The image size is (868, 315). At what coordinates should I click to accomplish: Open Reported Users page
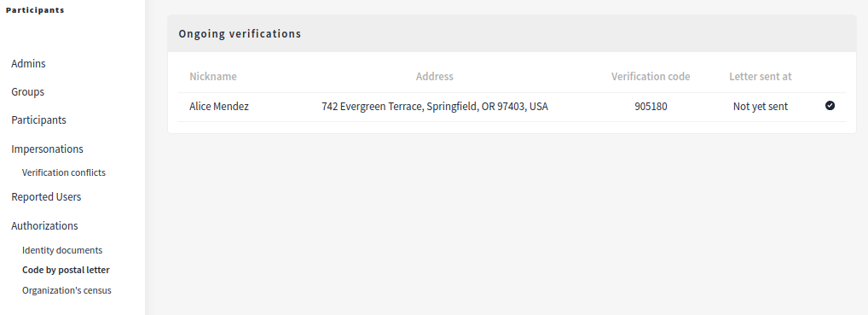(46, 197)
